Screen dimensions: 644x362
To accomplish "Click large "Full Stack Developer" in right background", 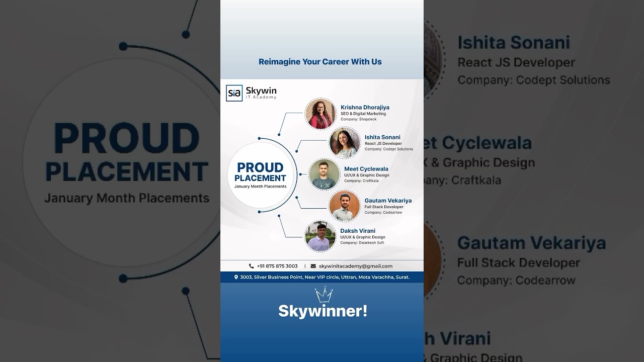I will click(x=519, y=263).
